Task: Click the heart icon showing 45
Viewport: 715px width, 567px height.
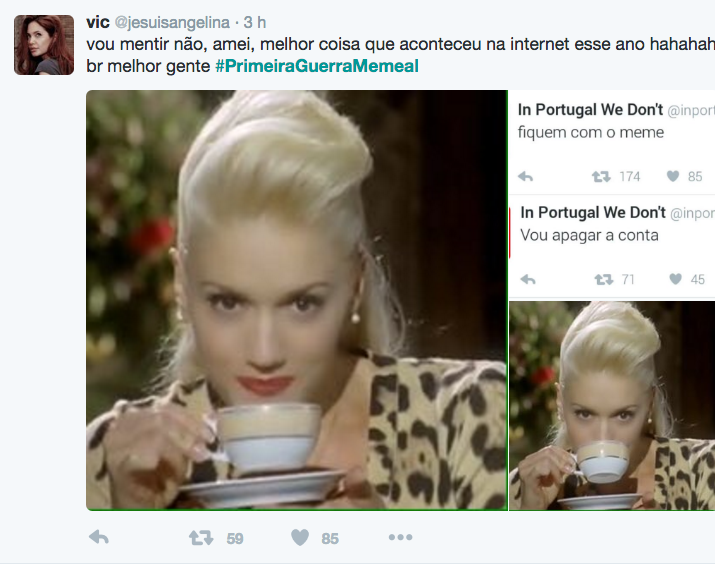Action: 675,279
